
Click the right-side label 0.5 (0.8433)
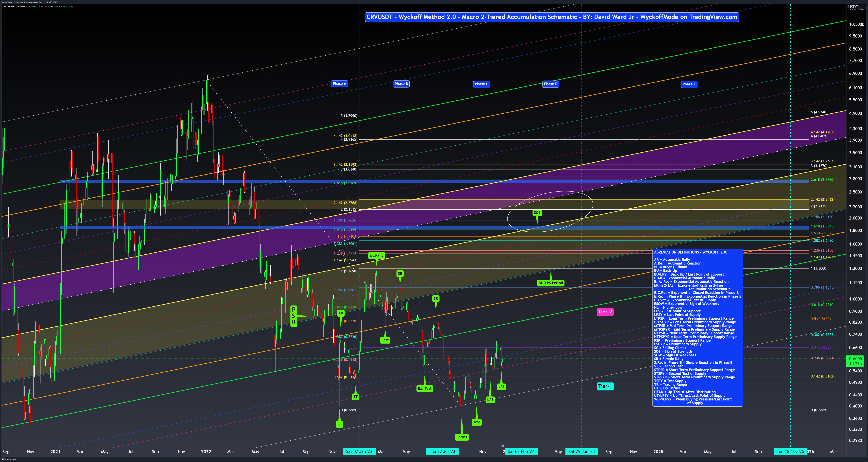(x=820, y=319)
